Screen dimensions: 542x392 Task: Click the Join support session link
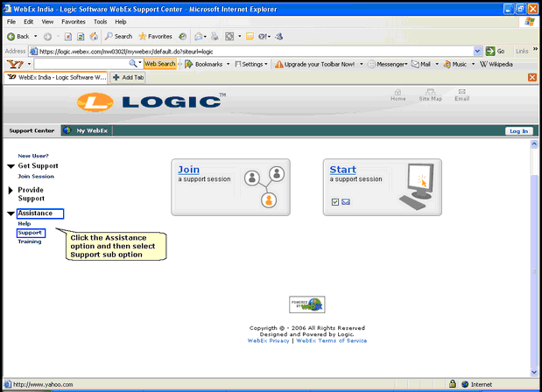188,170
